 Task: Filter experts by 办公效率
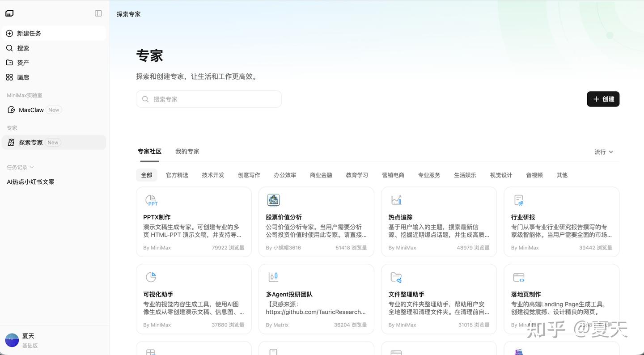click(285, 175)
